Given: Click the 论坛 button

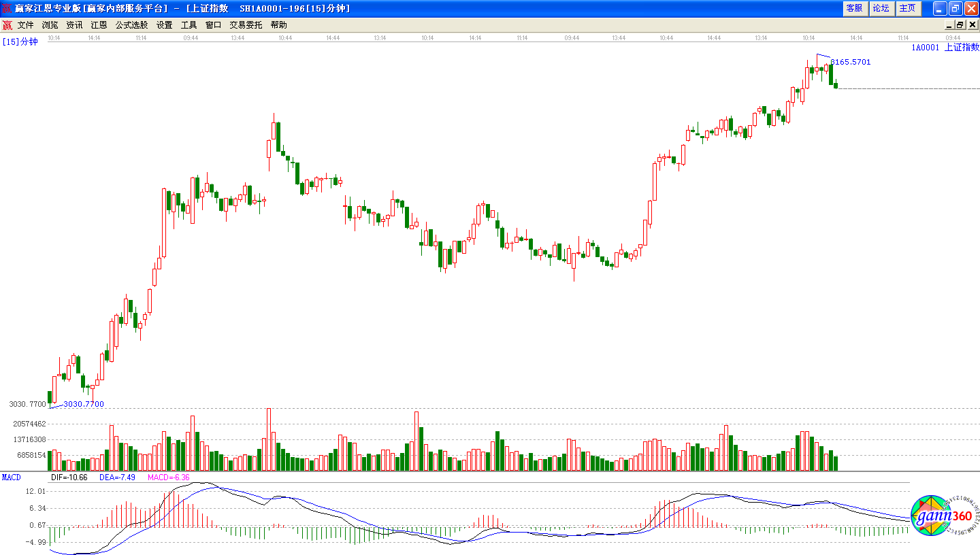Looking at the screenshot, I should click(x=881, y=8).
